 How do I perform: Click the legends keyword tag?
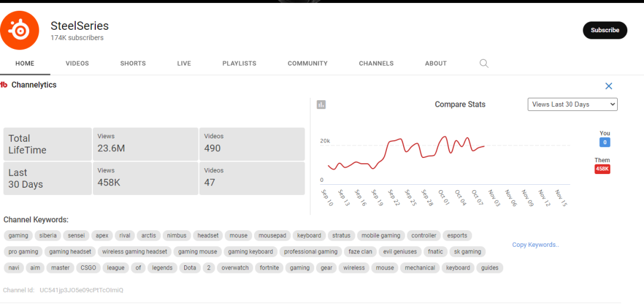tap(162, 268)
